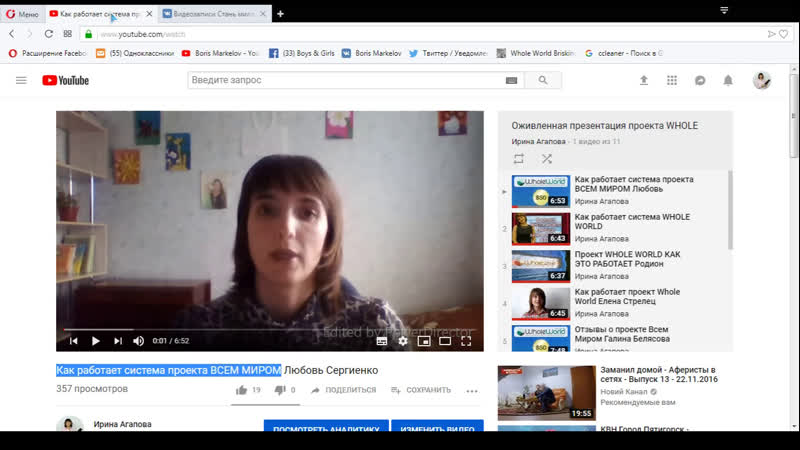Enter fullscreen mode

coord(466,341)
